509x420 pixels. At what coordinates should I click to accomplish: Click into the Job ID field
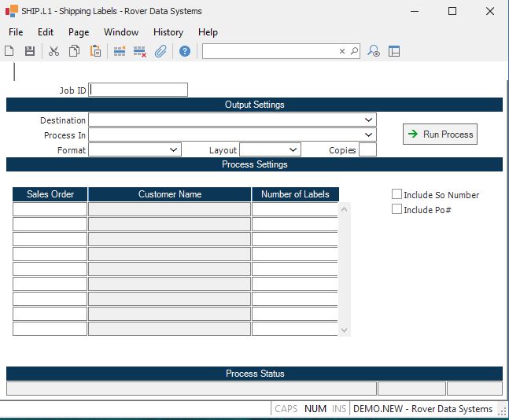pyautogui.click(x=139, y=90)
